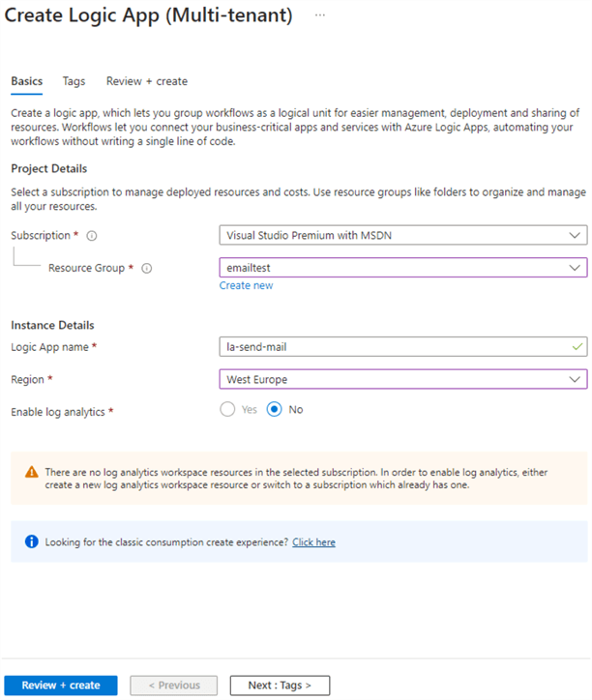Open the Subscription dropdown
Viewport: 592px width, 700px height.
(x=402, y=235)
